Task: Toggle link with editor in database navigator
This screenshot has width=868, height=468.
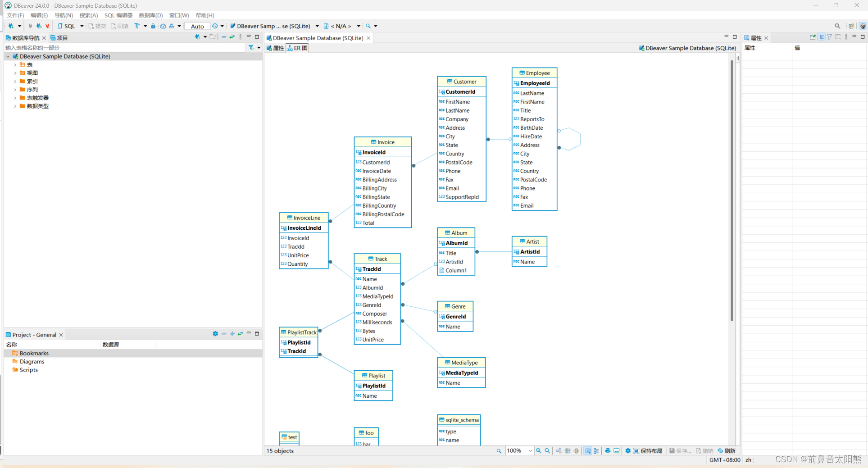Action: (x=232, y=37)
